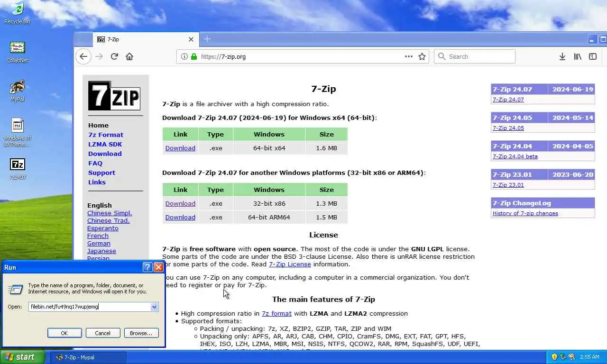Open History of 7-zip changes link
The width and height of the screenshot is (607, 364).
coord(525,213)
